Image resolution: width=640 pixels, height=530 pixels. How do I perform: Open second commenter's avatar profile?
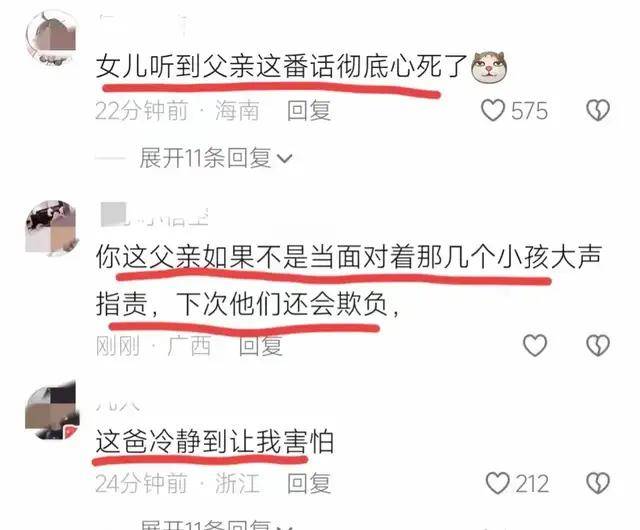(x=51, y=227)
